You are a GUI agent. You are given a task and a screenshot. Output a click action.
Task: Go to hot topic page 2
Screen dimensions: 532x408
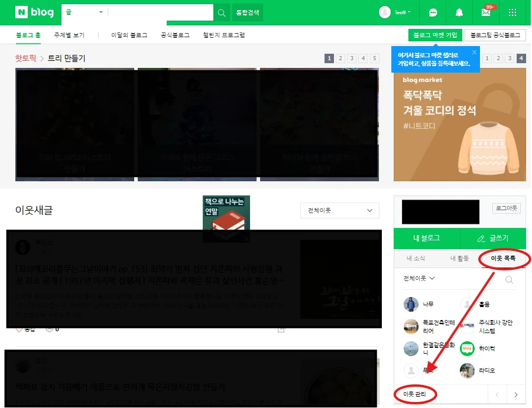(340, 58)
